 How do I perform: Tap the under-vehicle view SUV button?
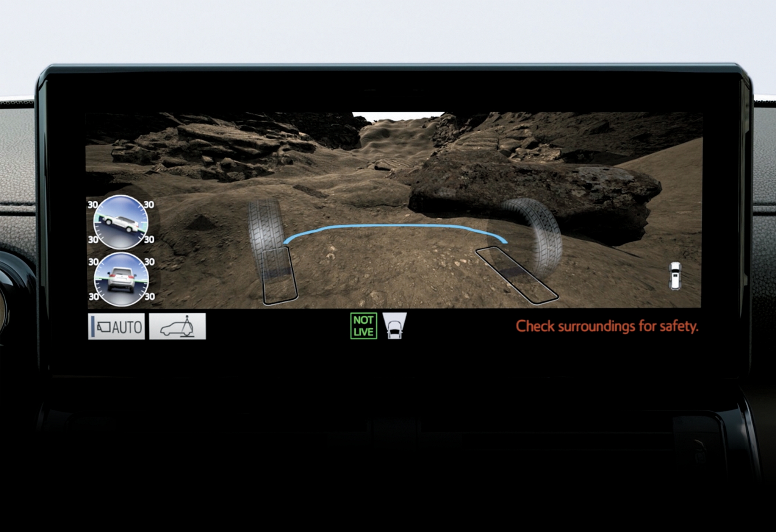178,326
